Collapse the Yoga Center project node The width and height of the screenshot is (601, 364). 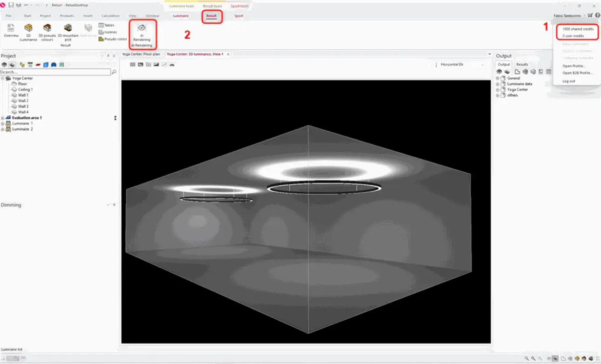pyautogui.click(x=2, y=78)
